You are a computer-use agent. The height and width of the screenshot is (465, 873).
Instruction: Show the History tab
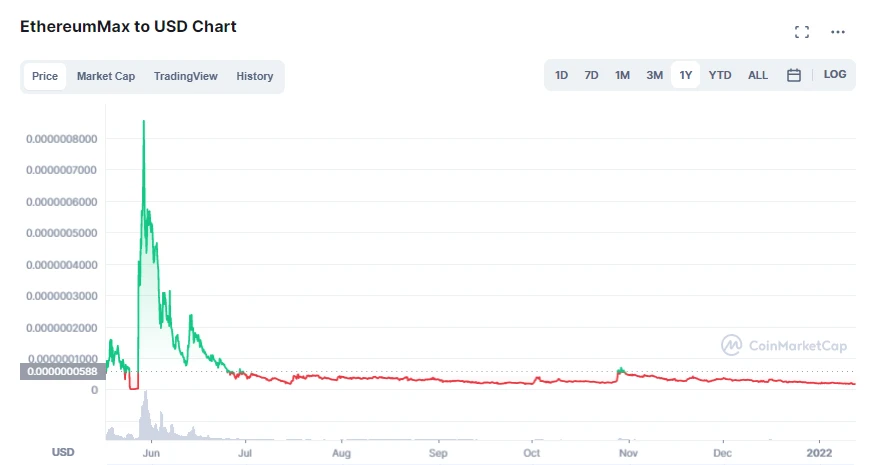click(x=255, y=76)
